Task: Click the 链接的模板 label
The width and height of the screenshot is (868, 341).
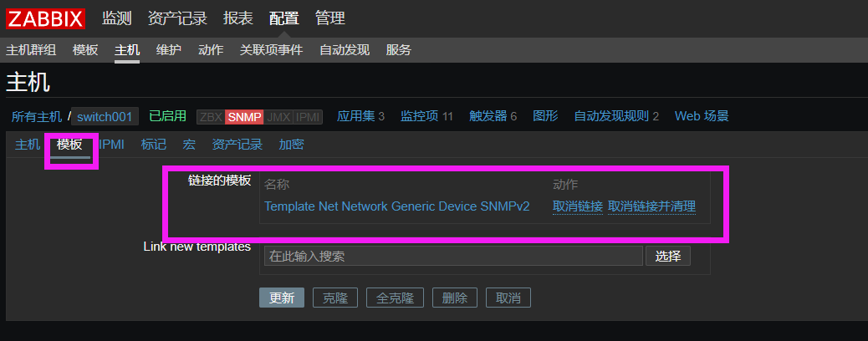Action: [x=219, y=181]
